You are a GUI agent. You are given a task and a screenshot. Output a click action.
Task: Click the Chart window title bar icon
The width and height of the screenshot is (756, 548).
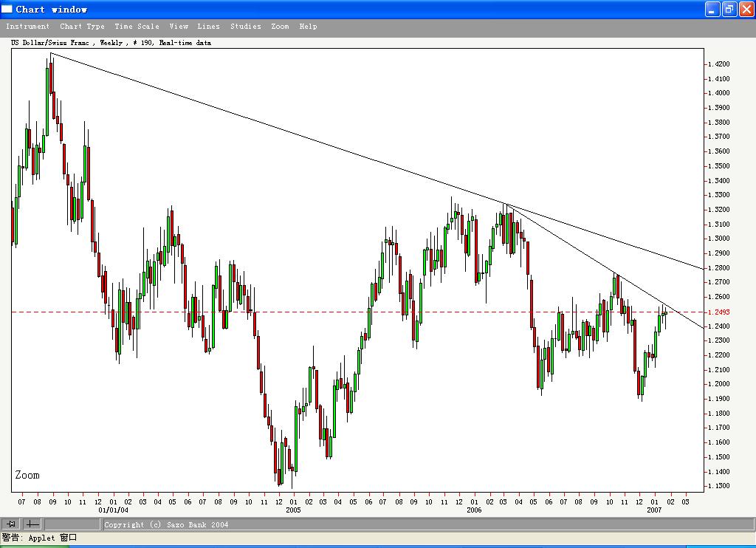(x=7, y=9)
